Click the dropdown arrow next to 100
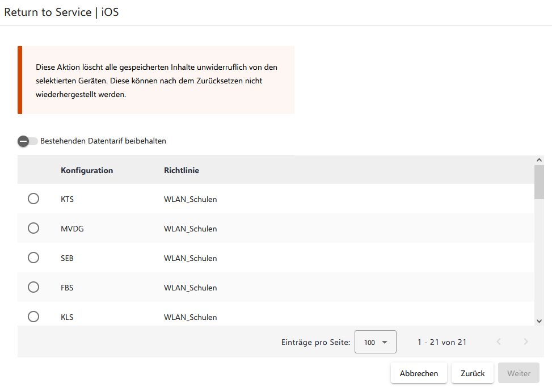552x392 pixels. (x=385, y=343)
